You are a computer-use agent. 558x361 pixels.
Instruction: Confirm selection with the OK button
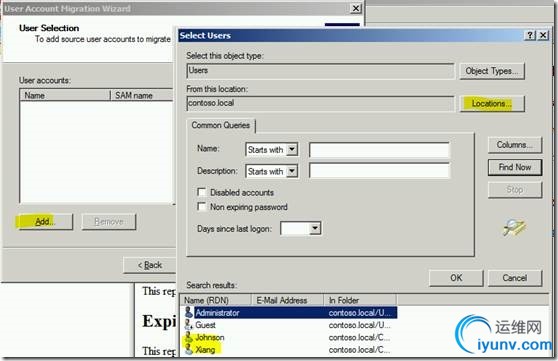(456, 278)
